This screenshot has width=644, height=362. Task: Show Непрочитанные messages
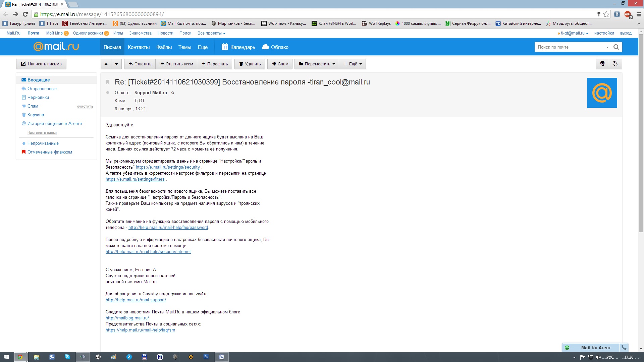click(43, 143)
